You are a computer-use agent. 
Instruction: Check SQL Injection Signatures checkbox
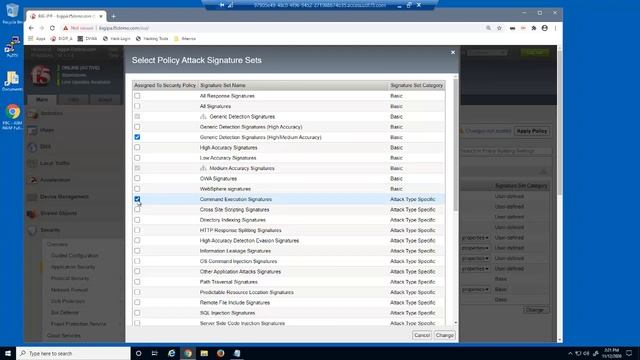pyautogui.click(x=137, y=313)
